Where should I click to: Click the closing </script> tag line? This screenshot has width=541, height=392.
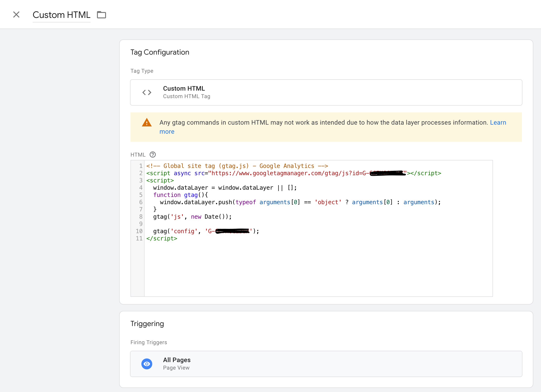point(162,238)
